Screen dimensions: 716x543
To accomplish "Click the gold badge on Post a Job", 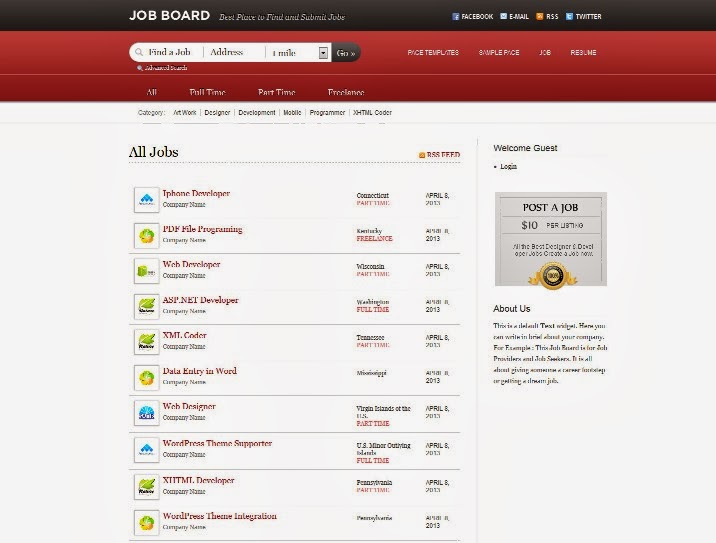I will (553, 275).
